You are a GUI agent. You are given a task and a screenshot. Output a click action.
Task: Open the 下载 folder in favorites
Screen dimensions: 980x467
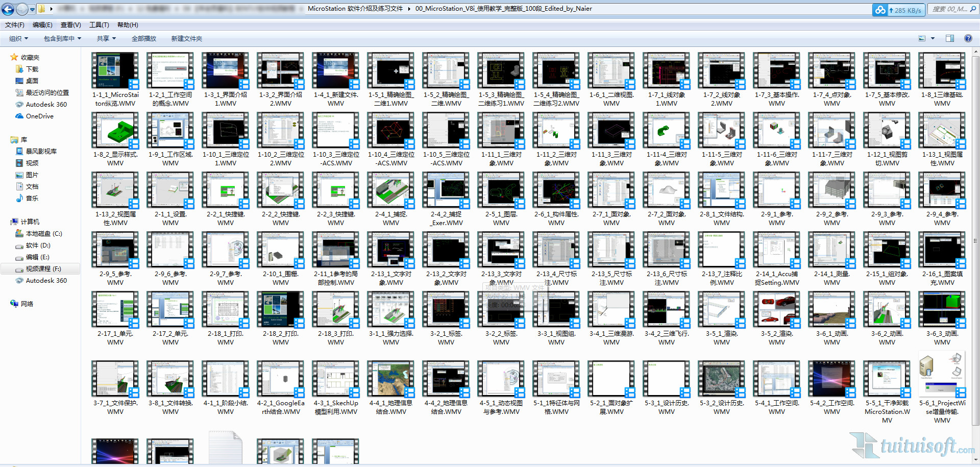click(x=32, y=69)
